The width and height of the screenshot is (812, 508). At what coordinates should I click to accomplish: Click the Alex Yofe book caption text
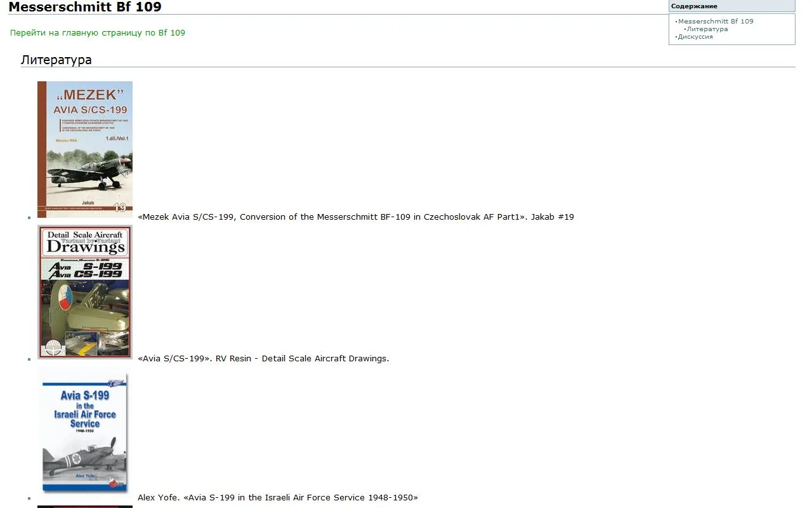click(x=278, y=498)
